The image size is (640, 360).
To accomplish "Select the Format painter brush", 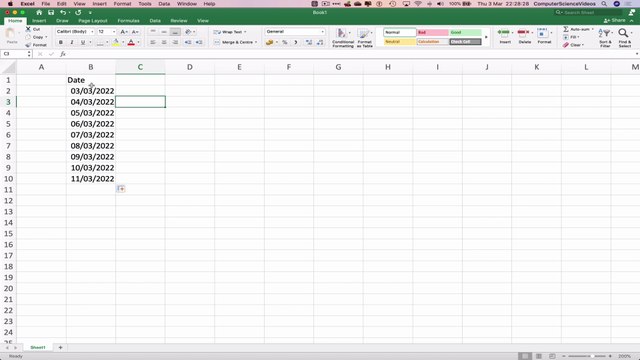I will (28, 45).
